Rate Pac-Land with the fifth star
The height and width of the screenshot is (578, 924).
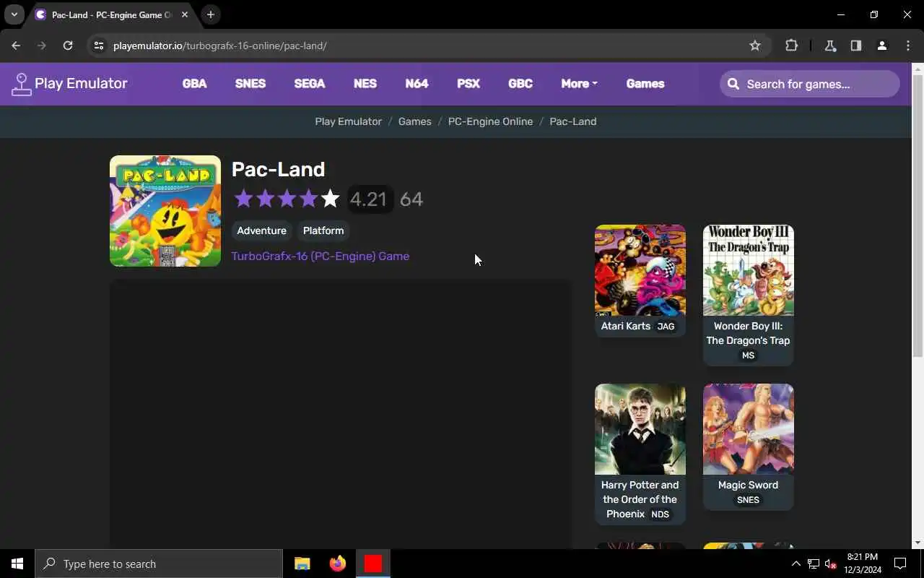(x=330, y=199)
